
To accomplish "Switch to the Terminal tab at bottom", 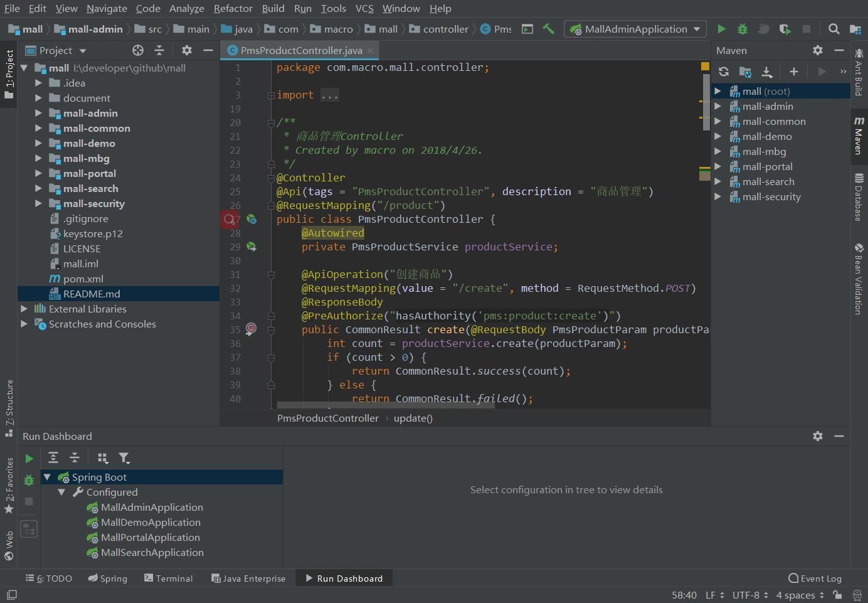I will pos(168,579).
